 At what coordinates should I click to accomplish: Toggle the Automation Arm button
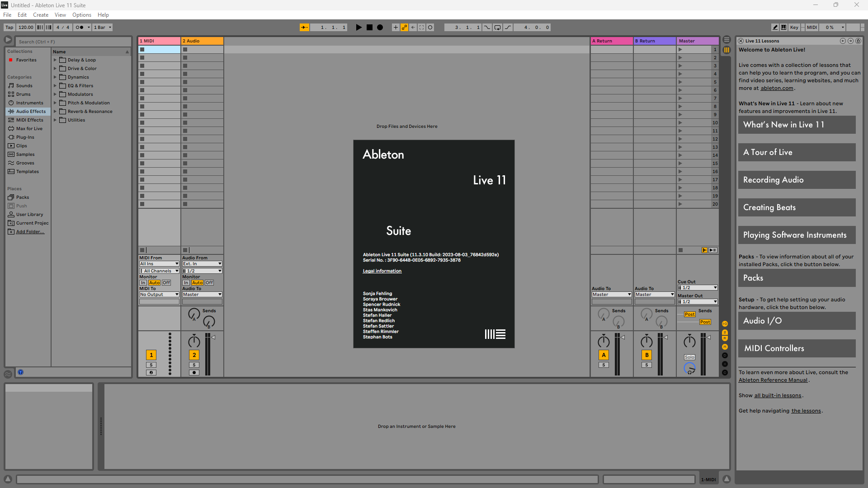[x=404, y=28]
